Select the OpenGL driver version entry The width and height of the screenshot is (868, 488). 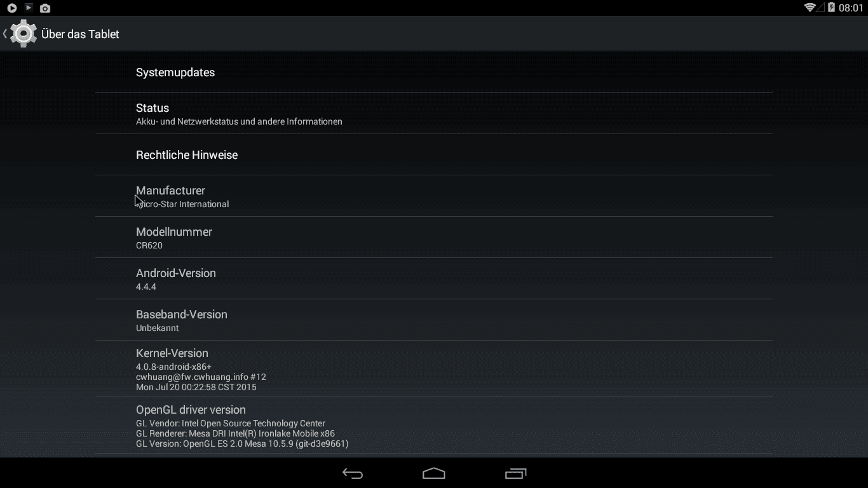click(434, 426)
